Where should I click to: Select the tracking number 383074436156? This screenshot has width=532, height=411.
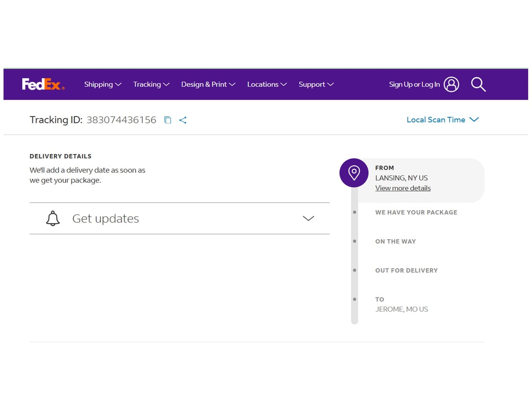(x=121, y=120)
